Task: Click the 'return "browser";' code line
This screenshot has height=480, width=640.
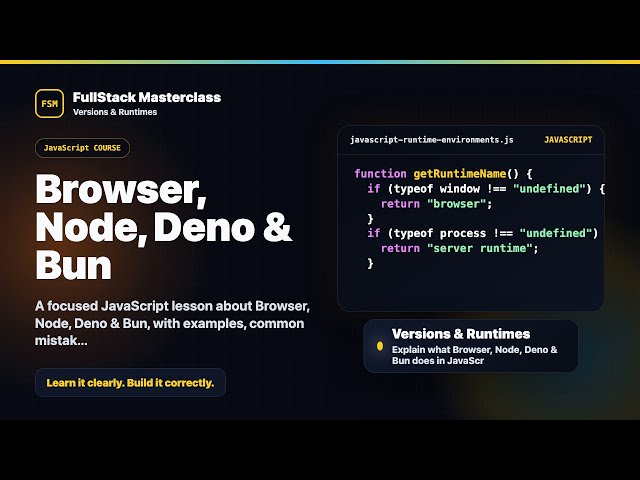Action: coord(437,204)
